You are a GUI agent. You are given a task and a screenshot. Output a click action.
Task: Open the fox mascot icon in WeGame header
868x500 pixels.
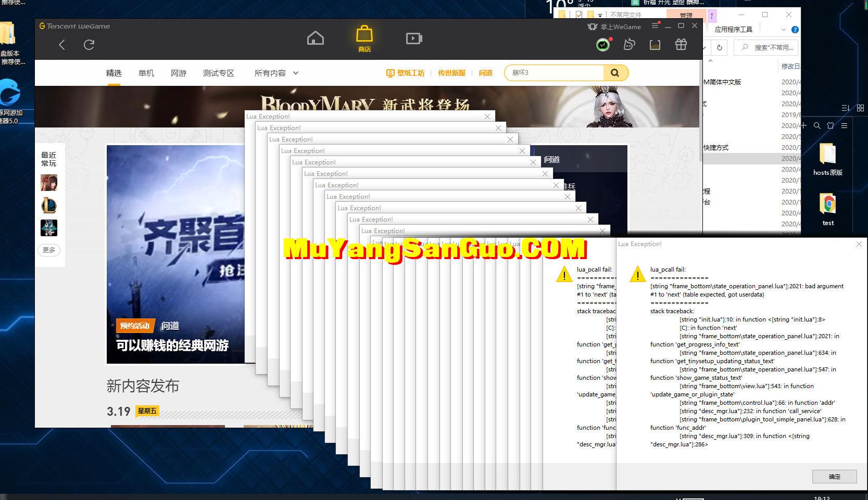[630, 45]
